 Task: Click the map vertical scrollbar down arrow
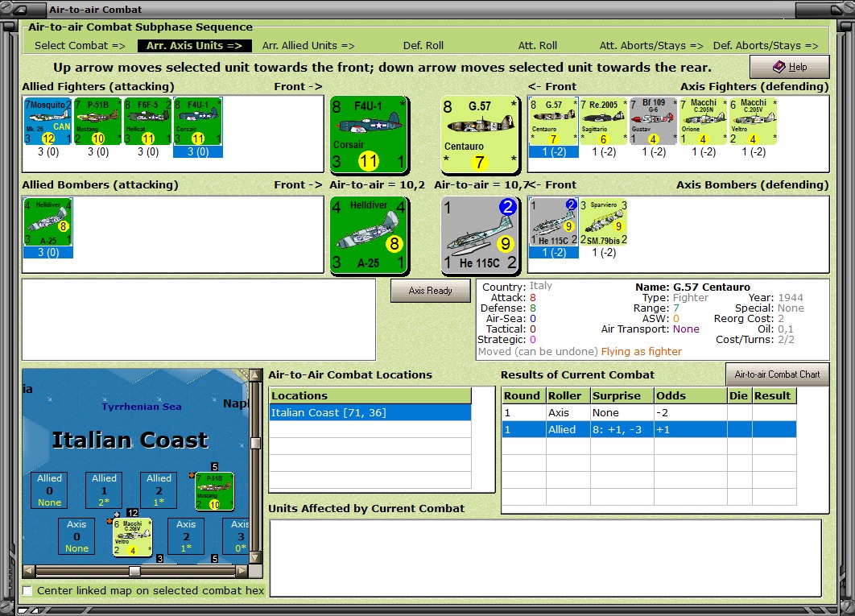pyautogui.click(x=255, y=557)
